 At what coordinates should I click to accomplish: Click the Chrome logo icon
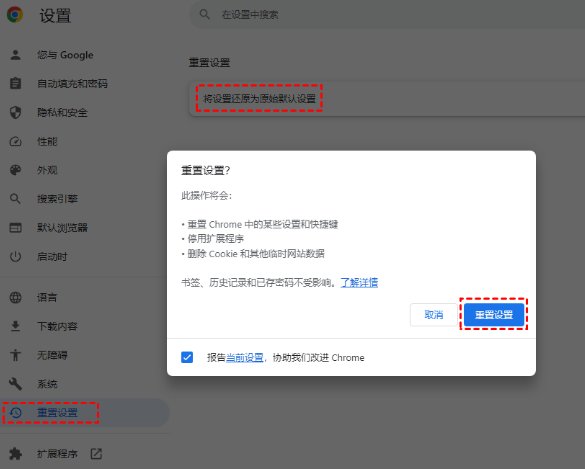(15, 15)
